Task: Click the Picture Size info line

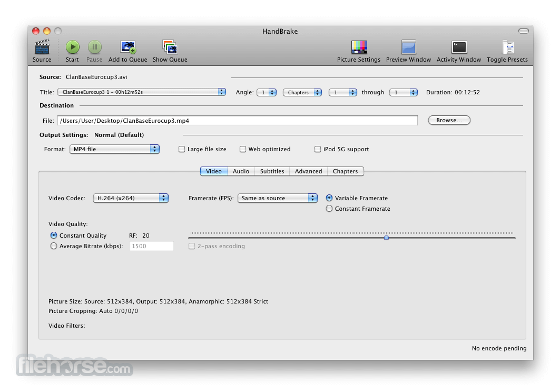Action: click(158, 301)
